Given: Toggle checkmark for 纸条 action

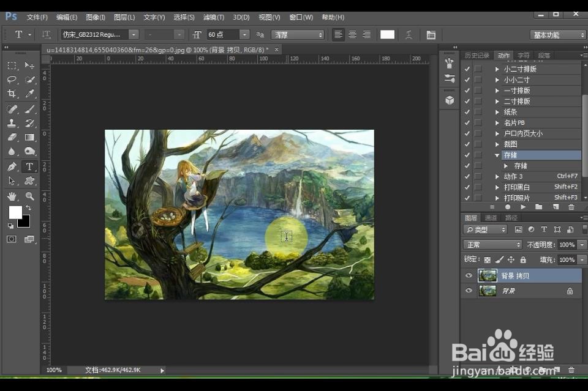Looking at the screenshot, I should (467, 111).
